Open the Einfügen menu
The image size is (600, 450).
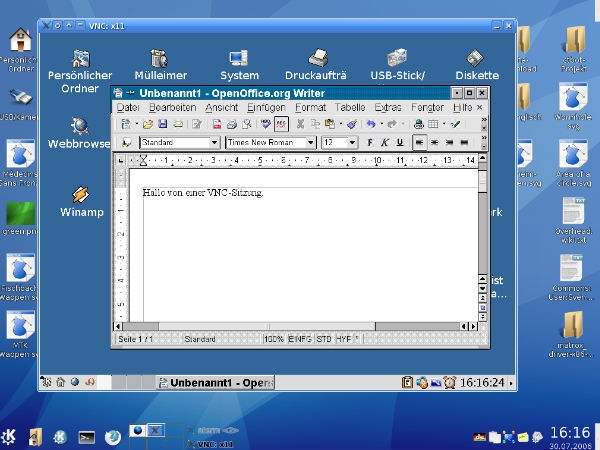pyautogui.click(x=266, y=108)
